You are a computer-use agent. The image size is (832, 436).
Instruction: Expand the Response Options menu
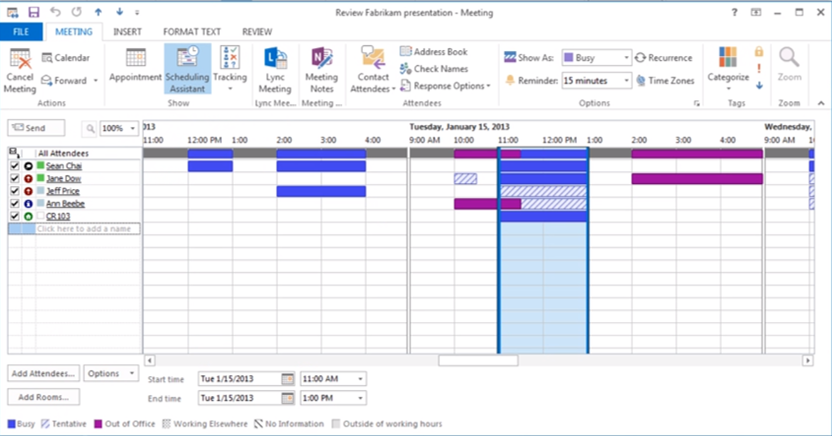[445, 85]
